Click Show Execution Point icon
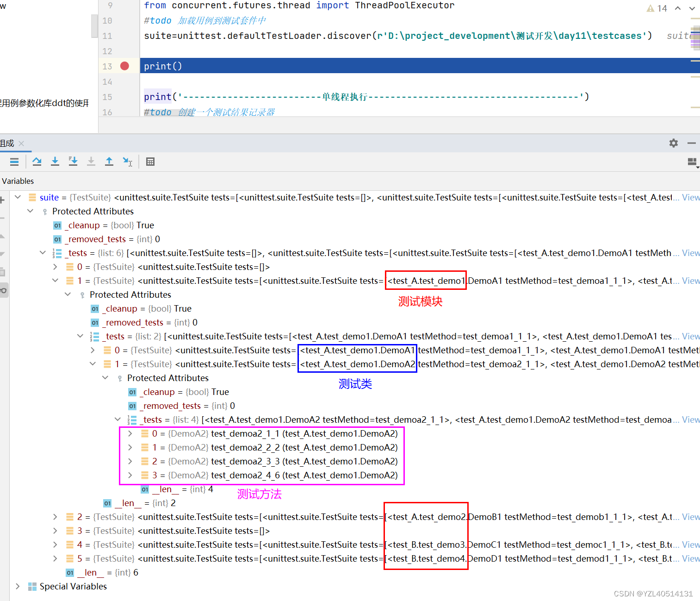700x601 pixels. point(14,161)
